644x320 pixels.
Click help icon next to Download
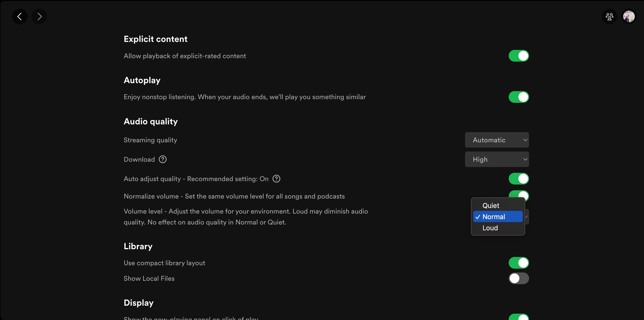click(163, 159)
